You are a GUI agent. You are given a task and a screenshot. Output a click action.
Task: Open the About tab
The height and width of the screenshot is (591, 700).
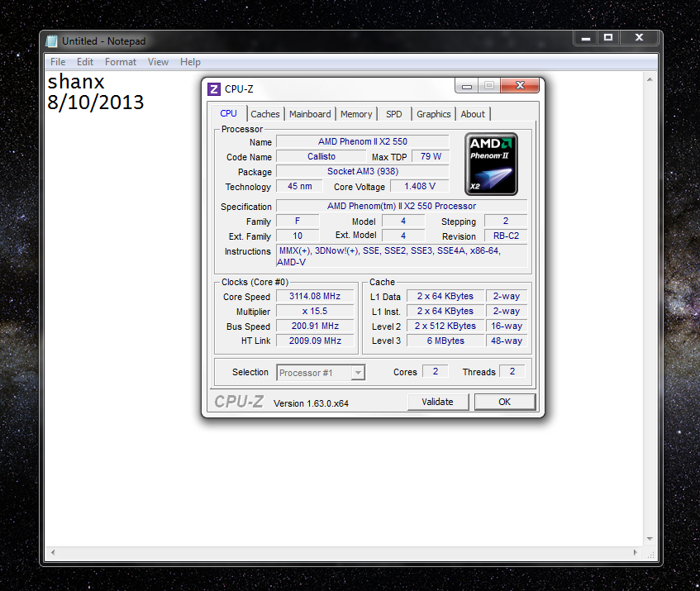(x=473, y=114)
